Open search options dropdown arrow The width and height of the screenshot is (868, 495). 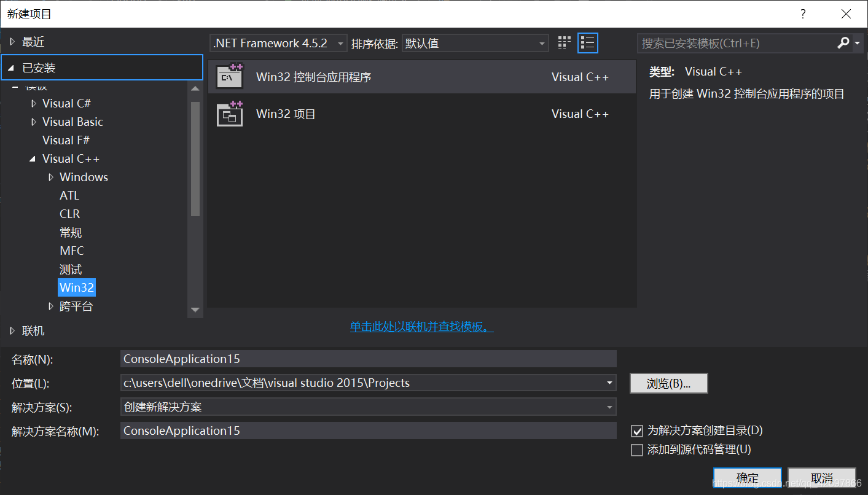tap(857, 43)
